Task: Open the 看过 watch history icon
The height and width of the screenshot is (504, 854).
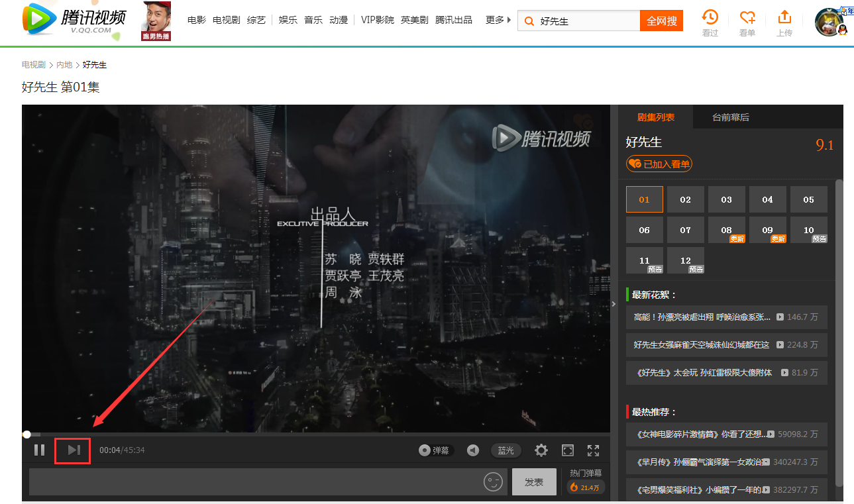Action: coord(710,23)
